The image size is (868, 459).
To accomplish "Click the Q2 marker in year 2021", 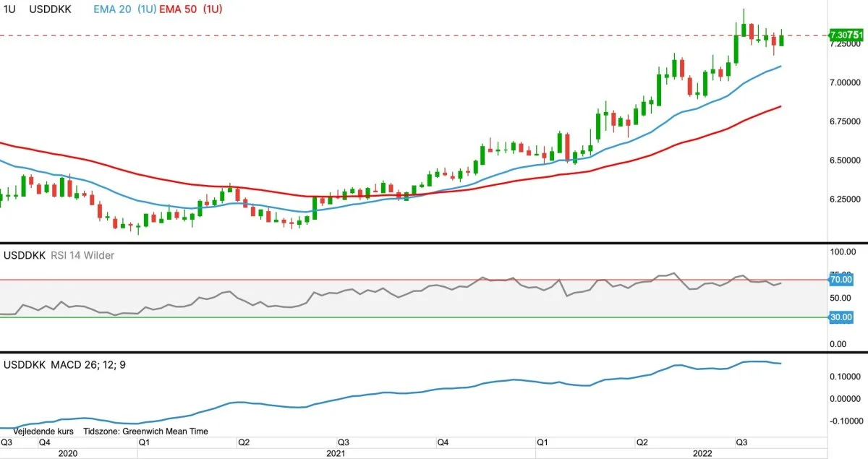I will [x=244, y=442].
